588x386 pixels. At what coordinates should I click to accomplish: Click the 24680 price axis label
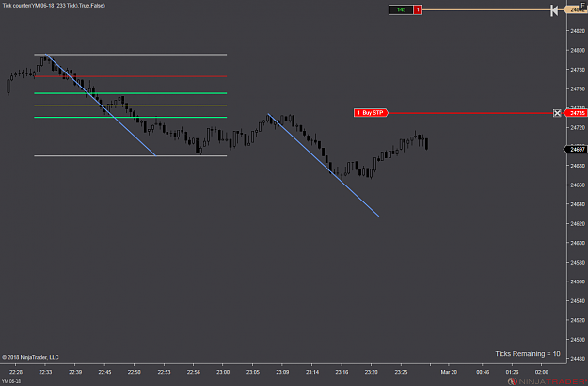click(x=578, y=166)
